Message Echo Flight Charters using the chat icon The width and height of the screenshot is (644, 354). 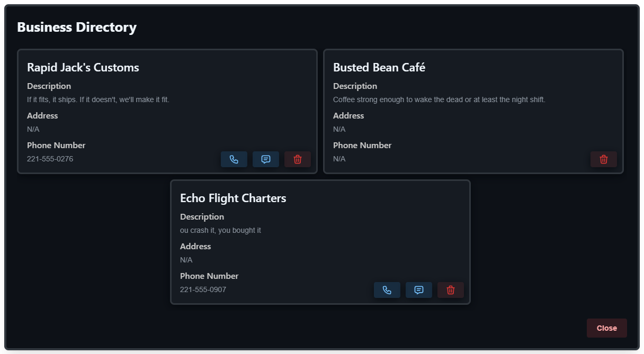click(x=418, y=290)
